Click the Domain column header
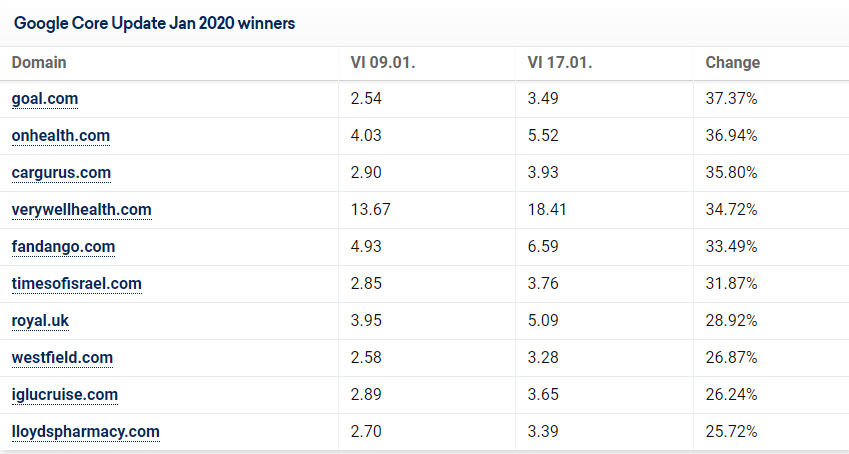Viewport: 849px width, 454px height. tap(39, 62)
